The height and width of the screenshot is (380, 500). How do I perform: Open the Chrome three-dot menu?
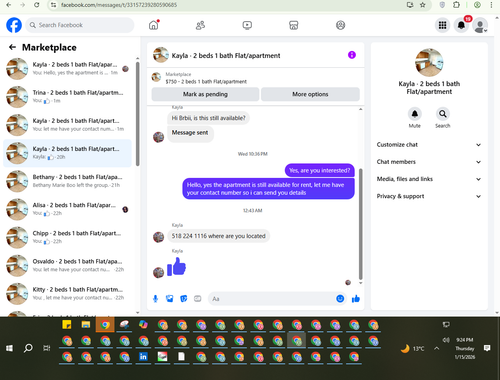coord(491,5)
